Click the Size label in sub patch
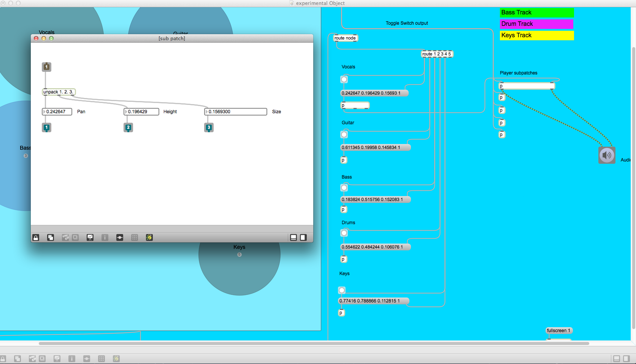The height and width of the screenshot is (364, 636). tap(276, 112)
